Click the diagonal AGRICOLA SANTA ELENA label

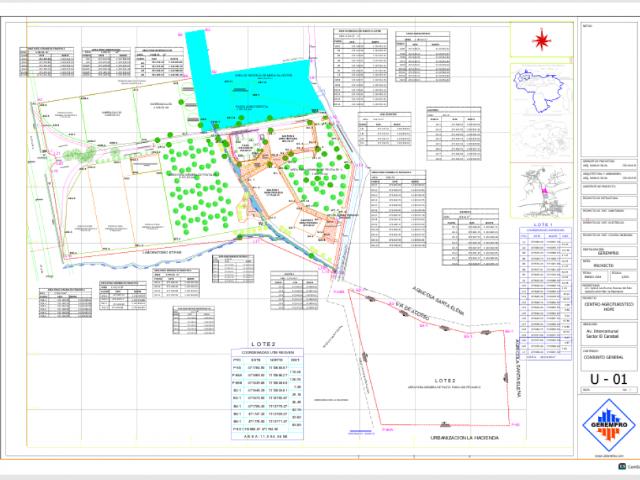pyautogui.click(x=439, y=300)
